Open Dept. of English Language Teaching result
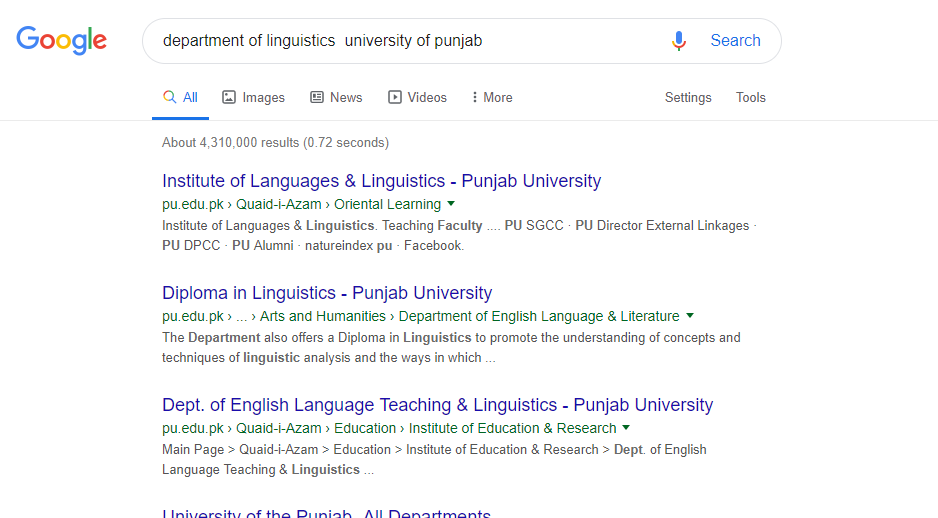 point(437,405)
